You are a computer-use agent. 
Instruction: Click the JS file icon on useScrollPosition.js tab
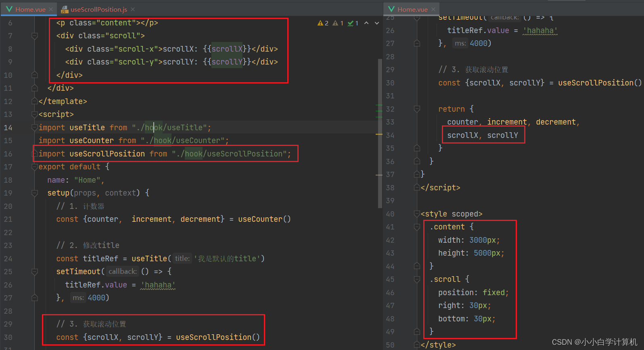(x=65, y=9)
